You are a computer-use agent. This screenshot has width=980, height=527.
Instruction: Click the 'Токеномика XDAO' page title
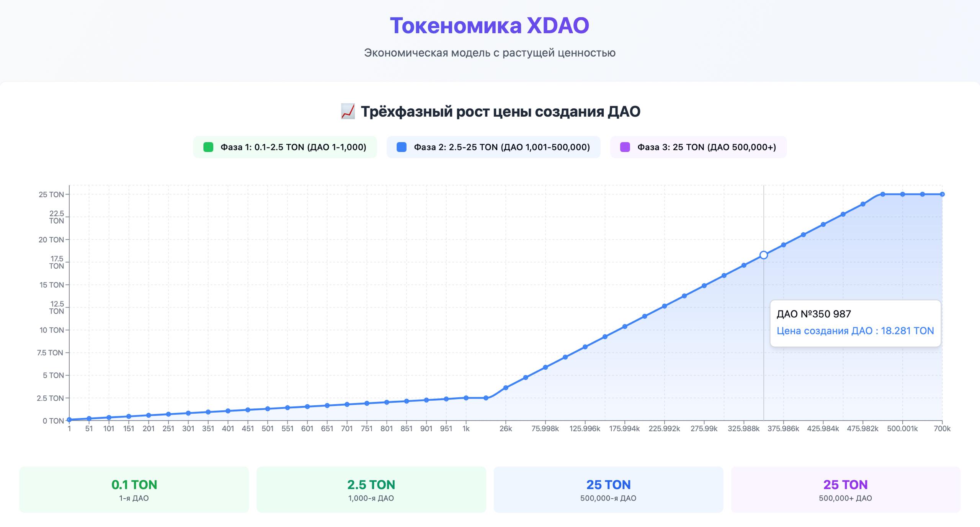(490, 26)
